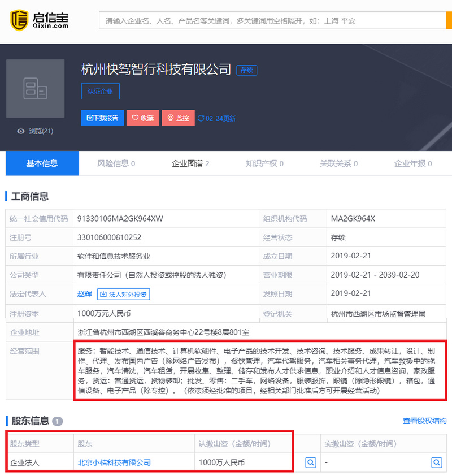Screen dimensions: 452x476
Task: Click organization code MA2GK964X
Action: click(x=353, y=219)
